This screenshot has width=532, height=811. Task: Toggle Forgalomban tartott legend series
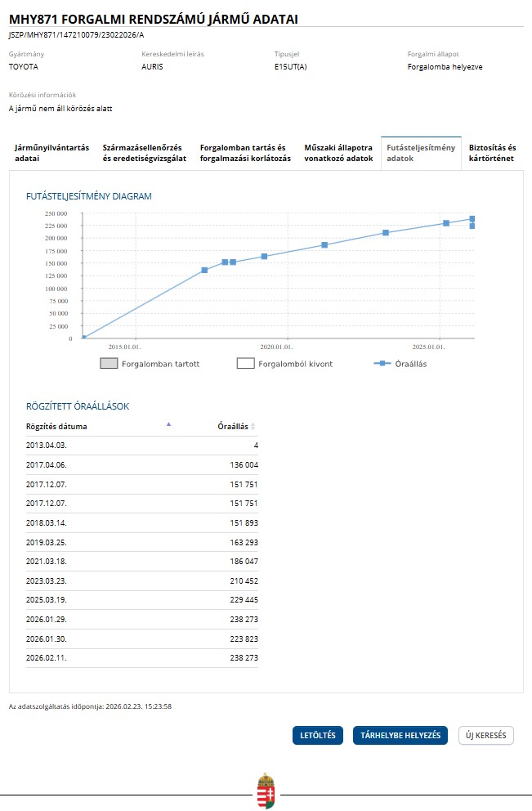point(160,364)
